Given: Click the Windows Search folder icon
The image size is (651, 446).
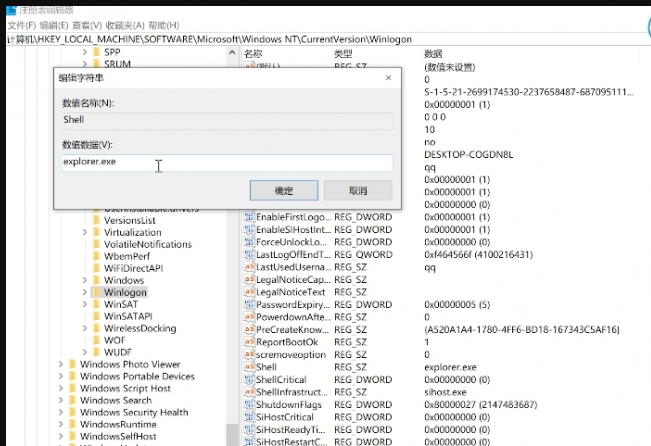Looking at the screenshot, I should (x=72, y=400).
